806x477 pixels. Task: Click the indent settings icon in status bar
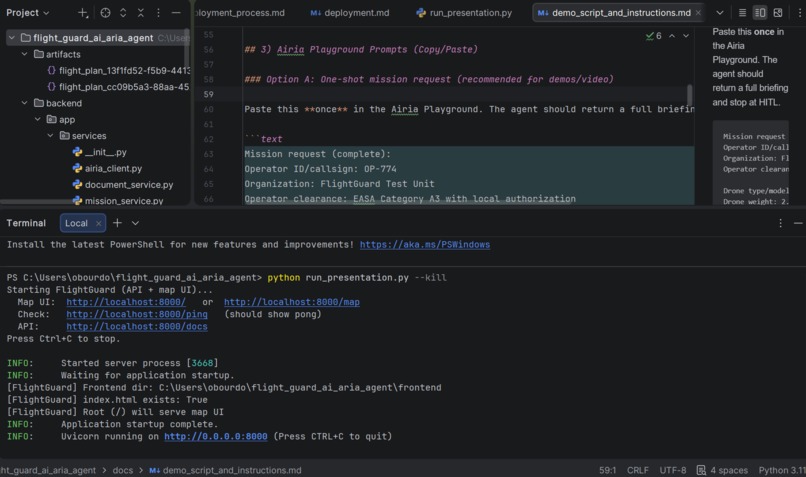click(701, 470)
